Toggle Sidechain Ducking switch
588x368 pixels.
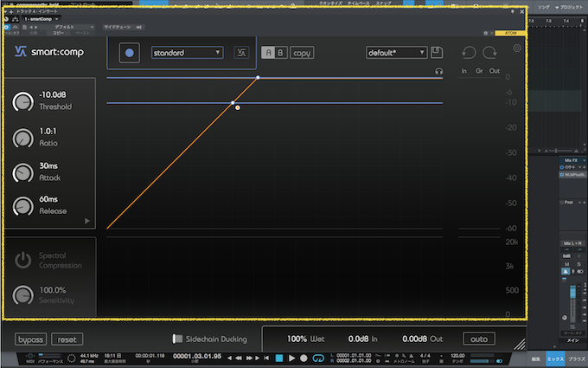click(177, 339)
